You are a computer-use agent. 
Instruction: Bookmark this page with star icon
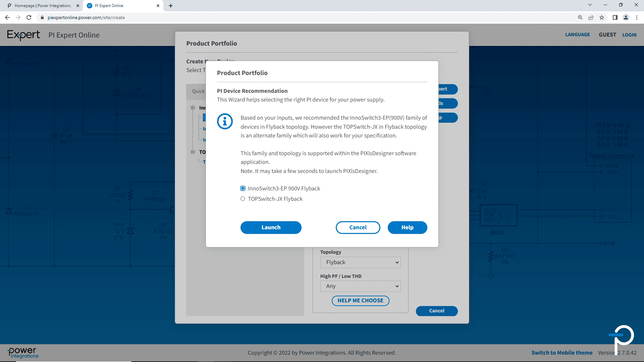point(602,17)
